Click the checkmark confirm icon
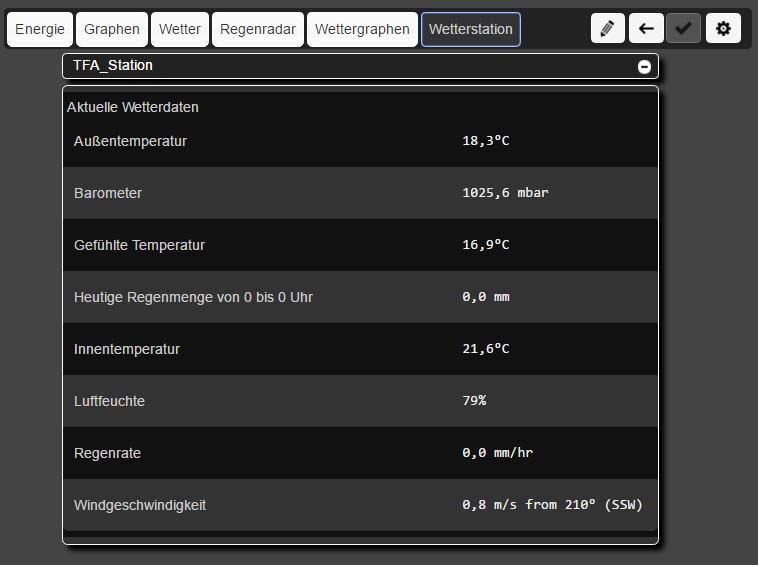Viewport: 758px width, 565px height. tap(684, 29)
